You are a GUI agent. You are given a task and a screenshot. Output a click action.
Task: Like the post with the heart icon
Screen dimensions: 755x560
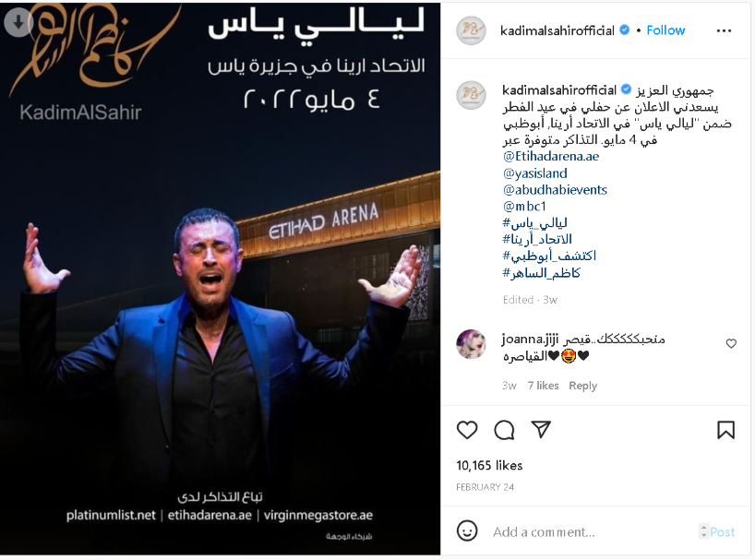[467, 430]
